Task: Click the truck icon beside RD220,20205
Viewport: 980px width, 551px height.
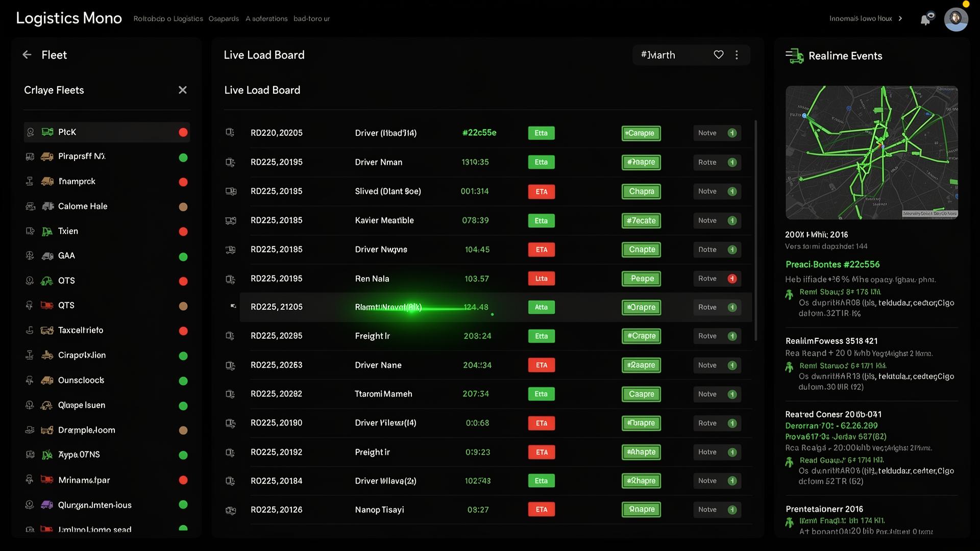Action: (230, 133)
